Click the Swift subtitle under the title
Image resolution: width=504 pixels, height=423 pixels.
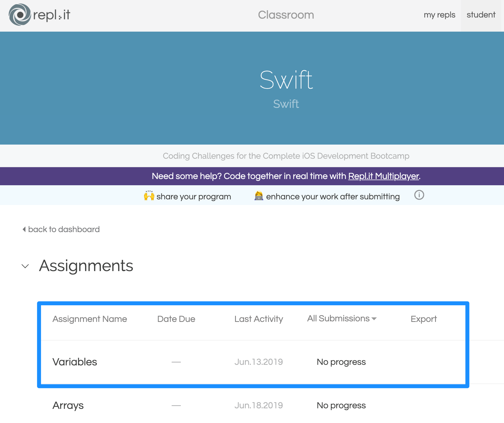click(x=286, y=104)
